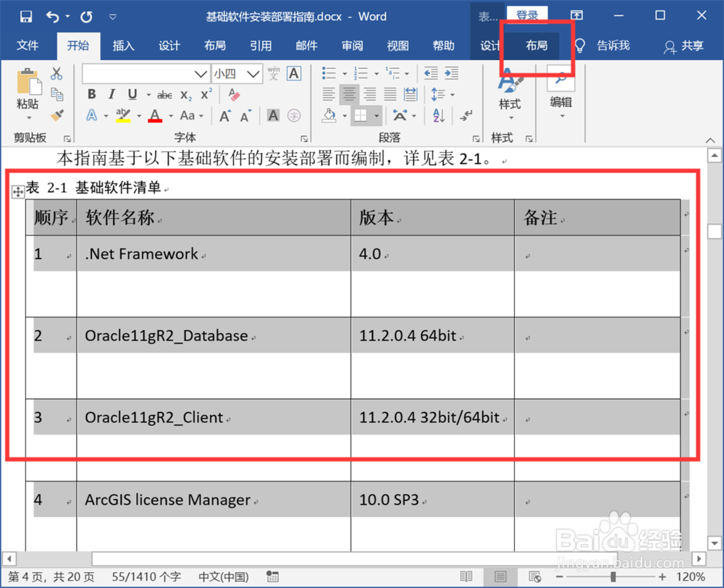This screenshot has width=724, height=588.
Task: Apply yellow text highlight color
Action: pyautogui.click(x=123, y=115)
